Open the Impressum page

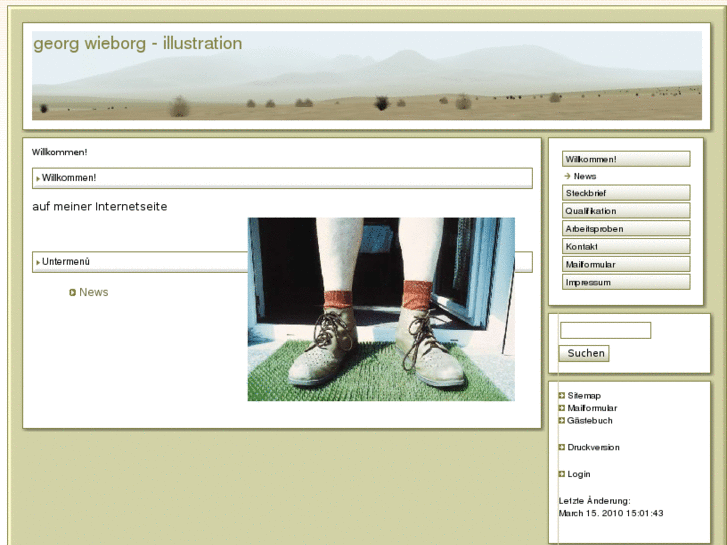click(x=626, y=282)
